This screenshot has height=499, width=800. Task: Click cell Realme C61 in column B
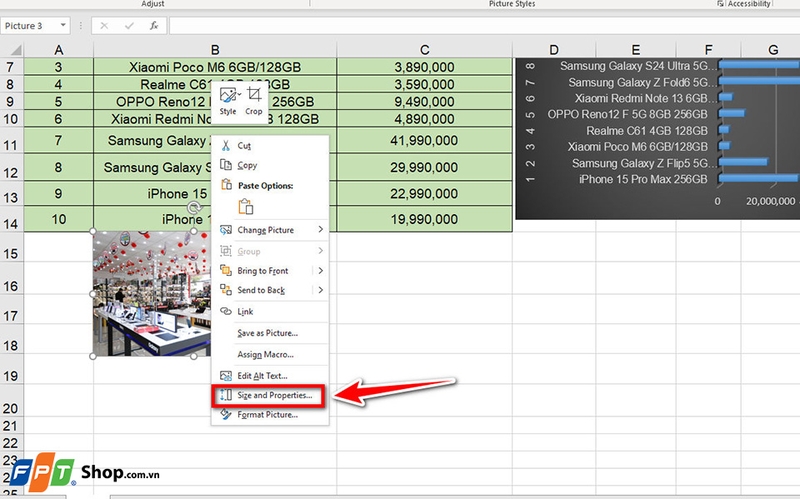(x=215, y=84)
